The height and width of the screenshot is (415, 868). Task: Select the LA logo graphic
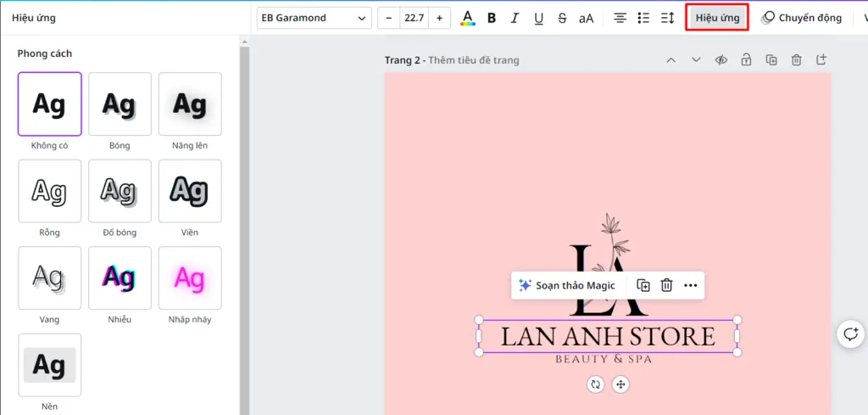coord(608,264)
